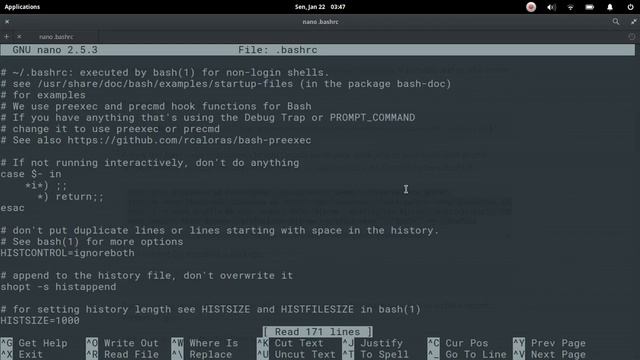The height and width of the screenshot is (360, 640).
Task: Click the 'change it to use preexec' line
Action: [x=110, y=129]
